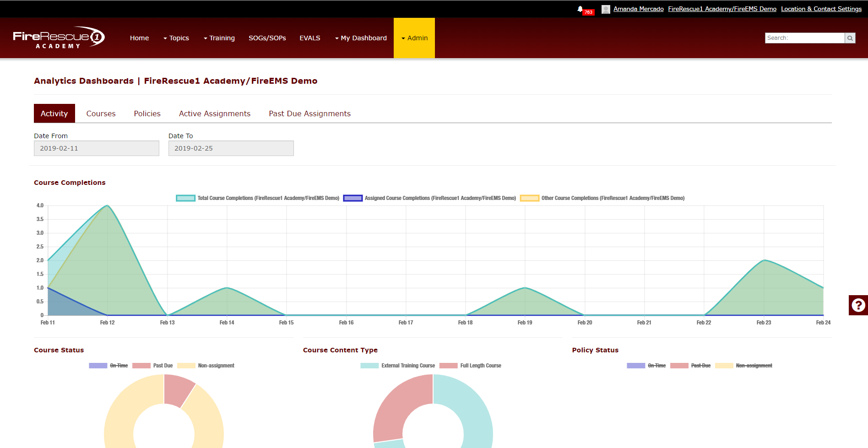Image resolution: width=868 pixels, height=448 pixels.
Task: Go to the Home menu item
Action: (139, 38)
